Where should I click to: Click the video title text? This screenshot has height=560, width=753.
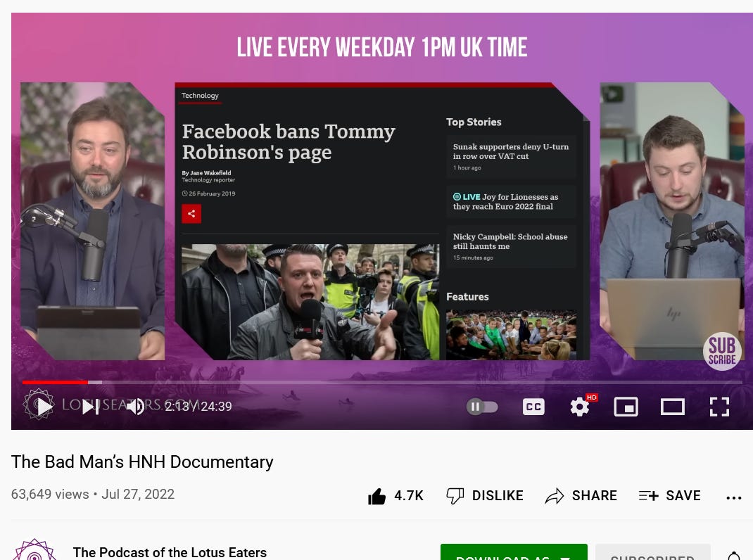[x=142, y=462]
